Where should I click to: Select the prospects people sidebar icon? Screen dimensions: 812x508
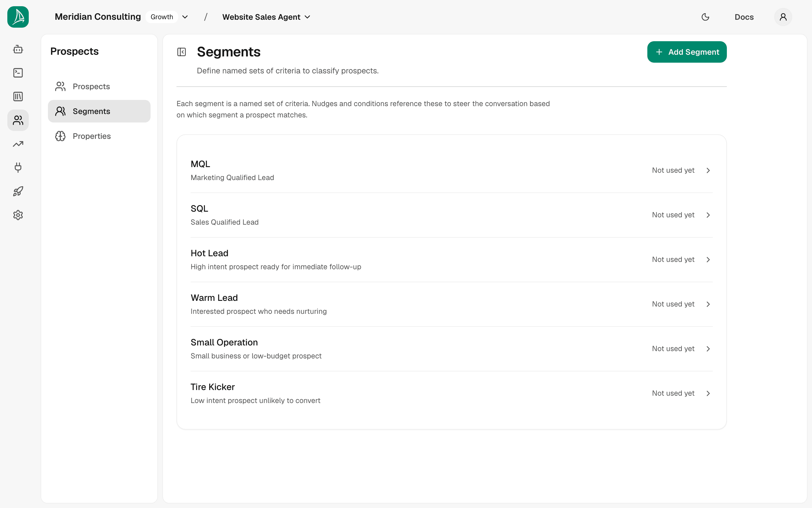pos(18,120)
